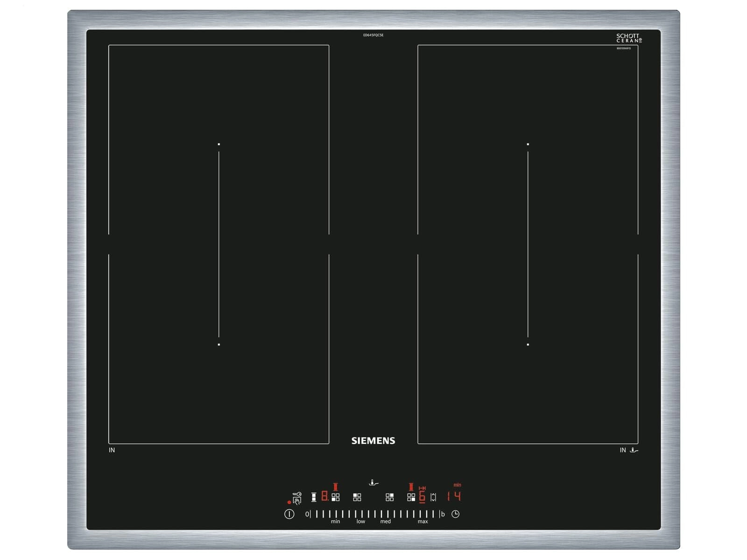747x560 pixels.
Task: Select the powerBoost spool symbol on the left
Action: coord(314,497)
